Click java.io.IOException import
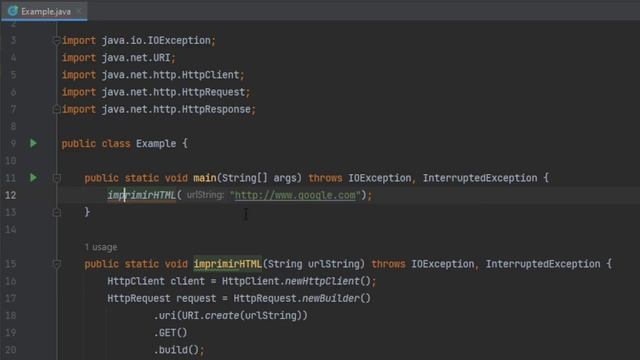Screen dimensions: 640x360 coord(156,40)
